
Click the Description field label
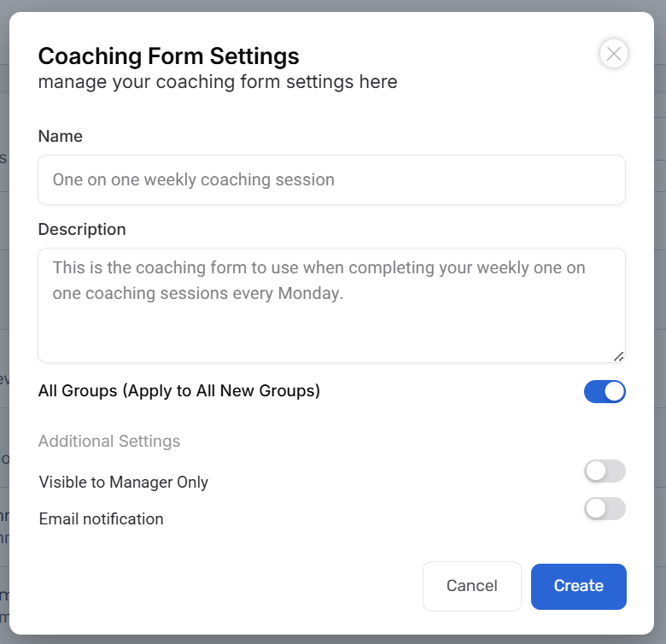pos(82,229)
